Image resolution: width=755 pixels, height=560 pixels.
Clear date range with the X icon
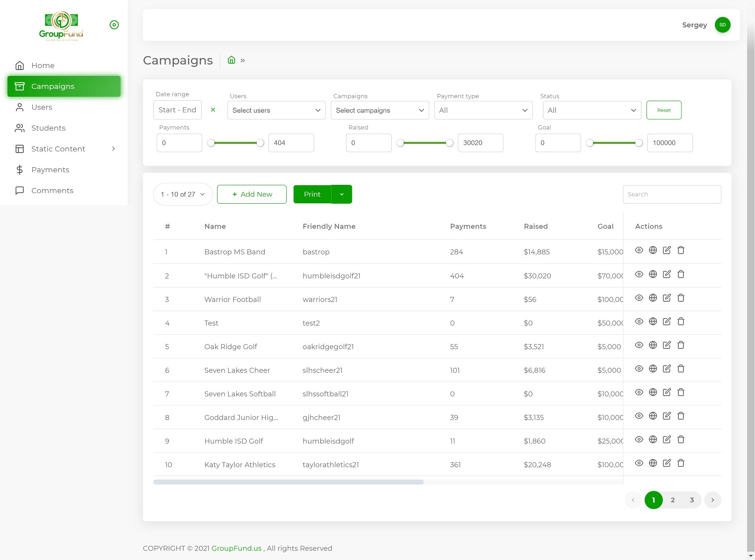(x=213, y=110)
